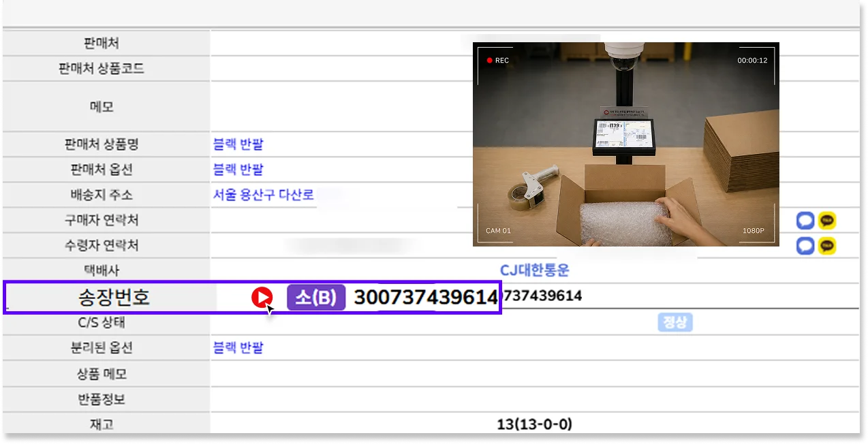
Task: Click the 재고 row label
Action: coord(101,424)
